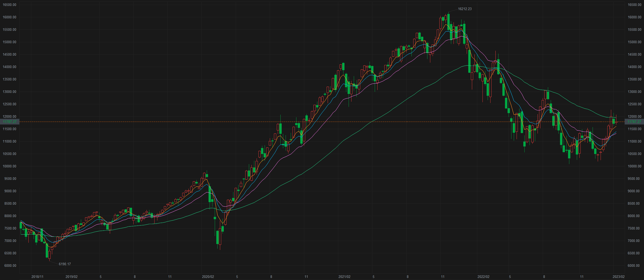Select 8000.00 on the right price axis
The width and height of the screenshot is (644, 280).
[634, 216]
